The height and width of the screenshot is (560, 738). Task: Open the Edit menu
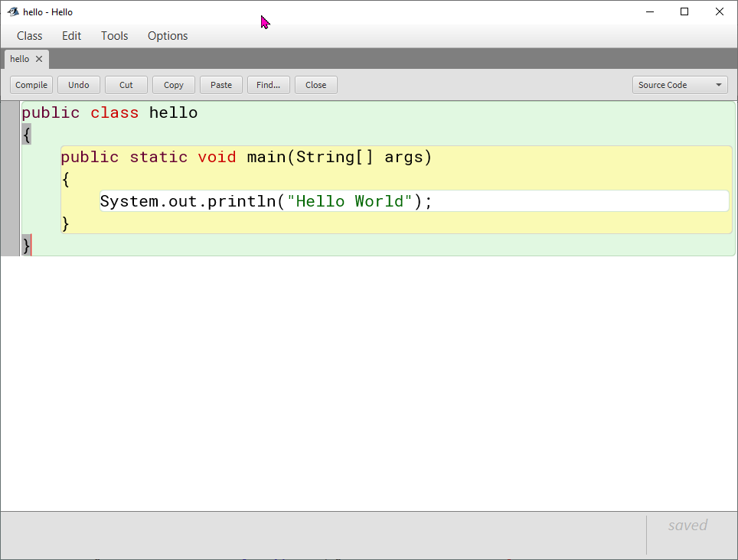[71, 36]
